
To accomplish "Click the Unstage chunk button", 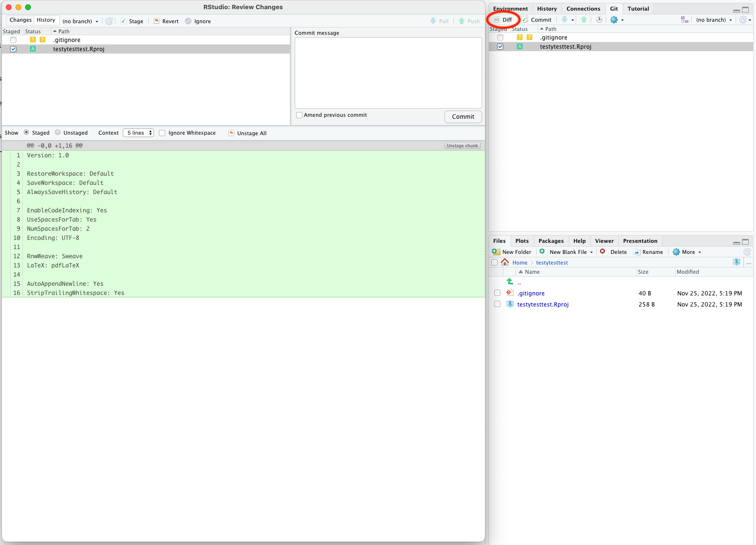I will click(462, 146).
